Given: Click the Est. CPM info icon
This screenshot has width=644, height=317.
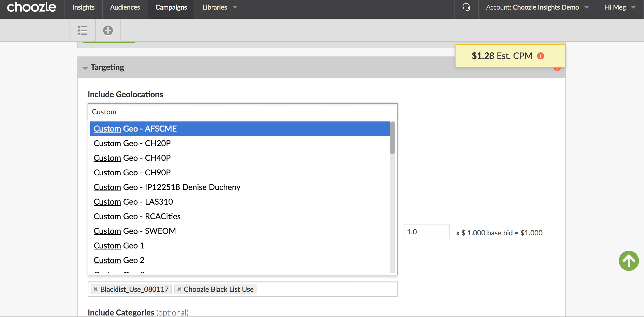Looking at the screenshot, I should [540, 56].
